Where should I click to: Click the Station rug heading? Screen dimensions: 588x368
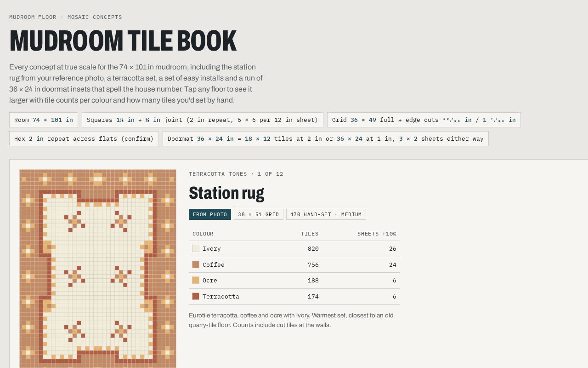[x=226, y=193]
